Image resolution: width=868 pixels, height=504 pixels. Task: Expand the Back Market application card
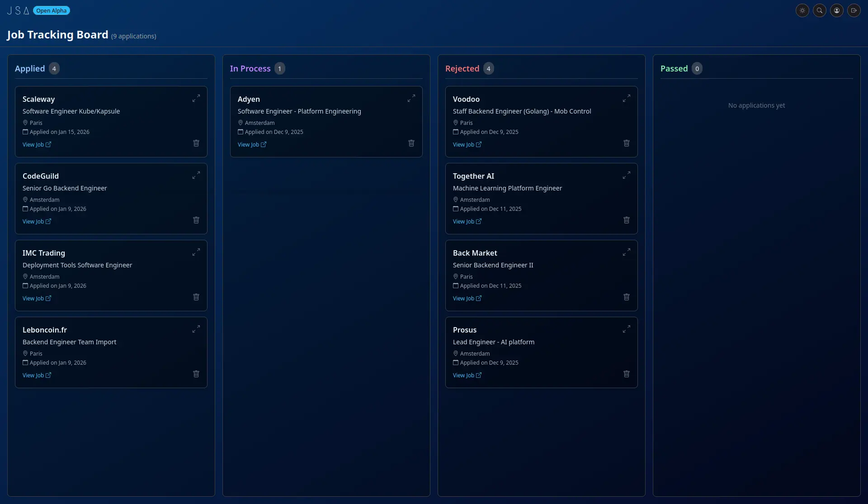627,252
